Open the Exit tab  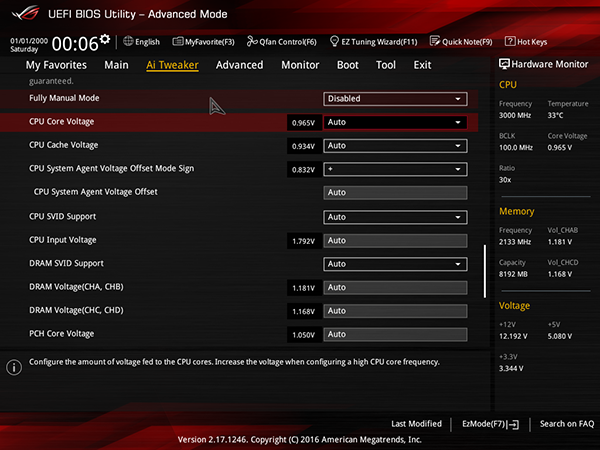(422, 65)
